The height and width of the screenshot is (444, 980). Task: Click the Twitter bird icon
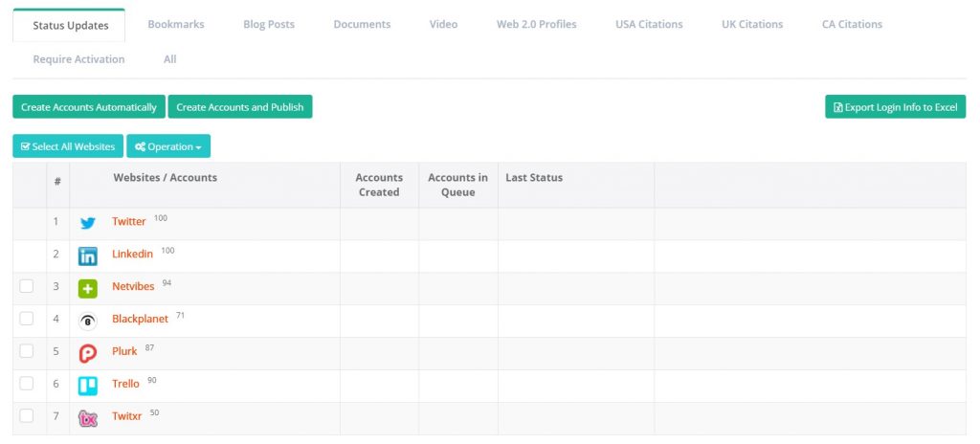click(87, 223)
